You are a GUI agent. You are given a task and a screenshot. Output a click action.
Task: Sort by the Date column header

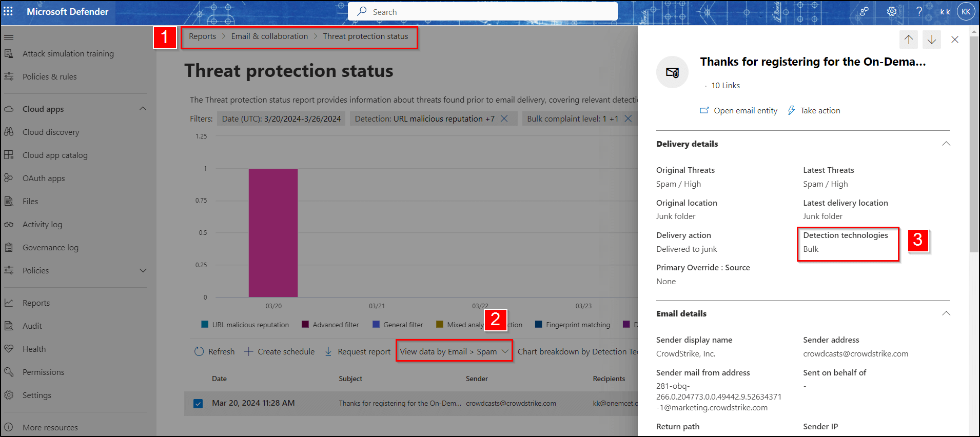[x=219, y=379]
